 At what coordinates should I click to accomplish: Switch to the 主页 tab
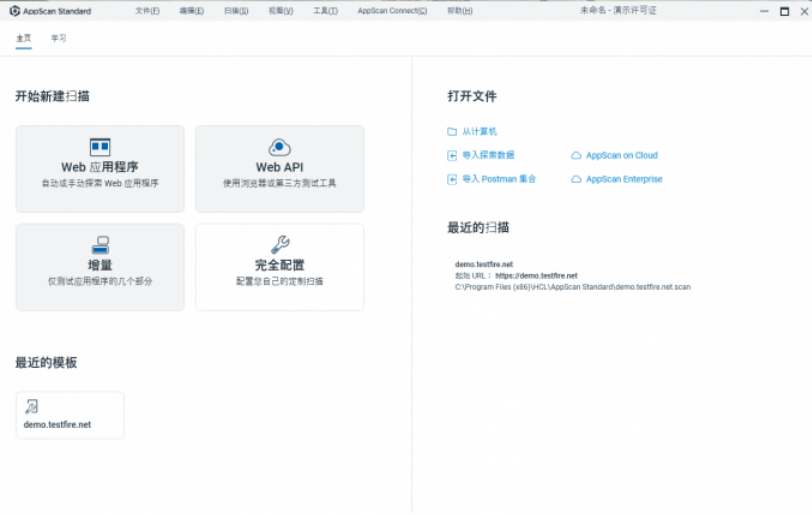24,38
